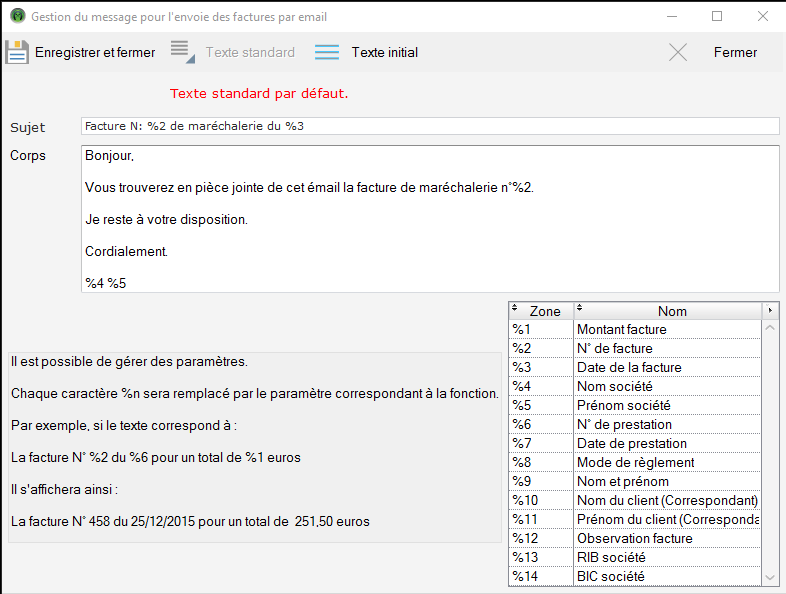Select the Nom société row
This screenshot has height=594, width=786.
[635, 386]
